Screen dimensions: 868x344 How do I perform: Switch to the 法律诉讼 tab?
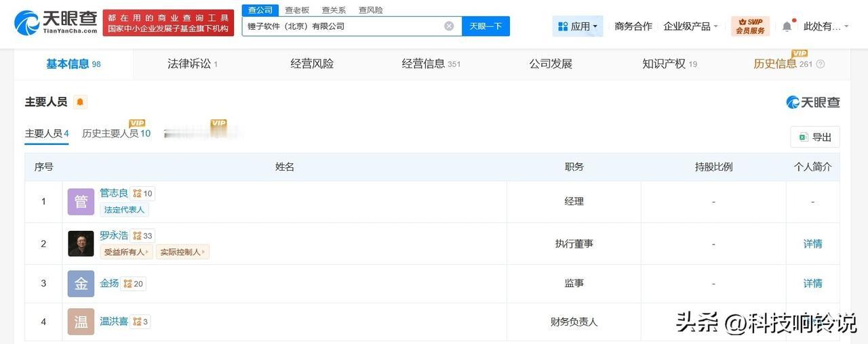tap(193, 64)
